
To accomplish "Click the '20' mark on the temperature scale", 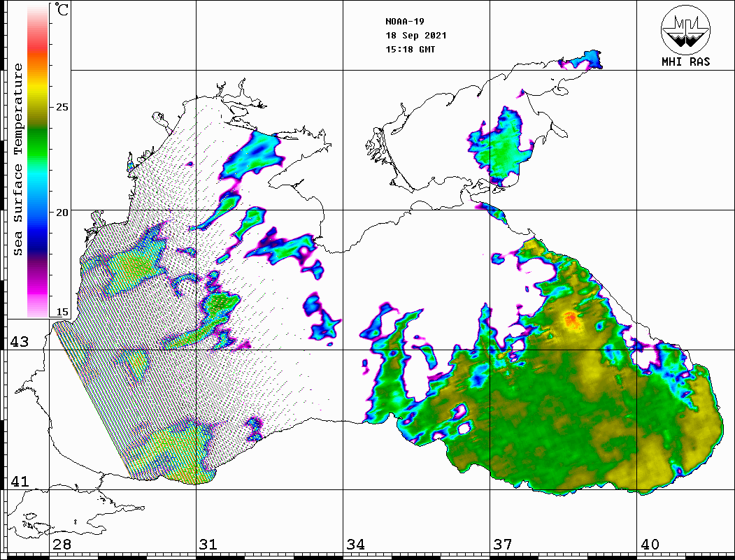I will (x=62, y=213).
